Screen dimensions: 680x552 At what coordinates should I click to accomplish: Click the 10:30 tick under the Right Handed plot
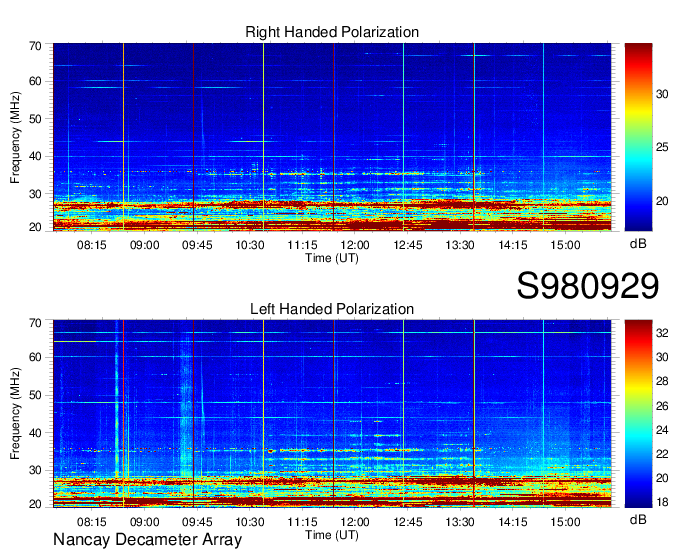click(250, 245)
